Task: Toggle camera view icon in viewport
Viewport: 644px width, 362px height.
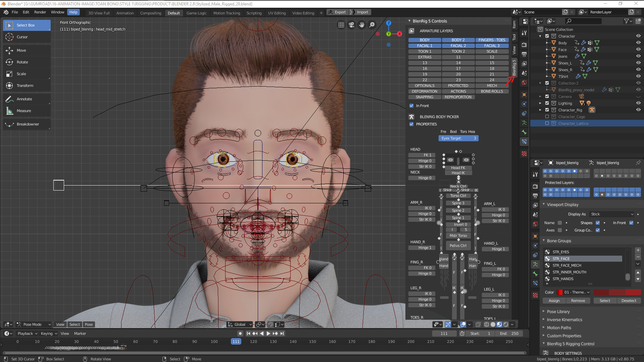Action: tap(351, 25)
